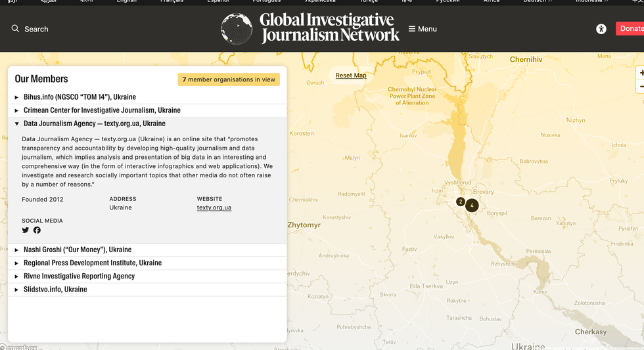
Task: Click the Global Investigative Journalism Network globe logo
Action: [237, 28]
